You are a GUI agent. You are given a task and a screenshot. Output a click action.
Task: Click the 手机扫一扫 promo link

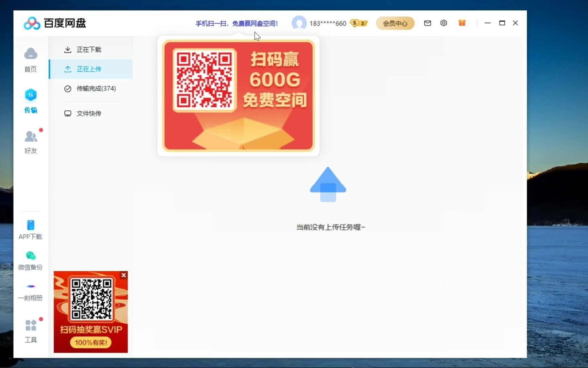[237, 24]
